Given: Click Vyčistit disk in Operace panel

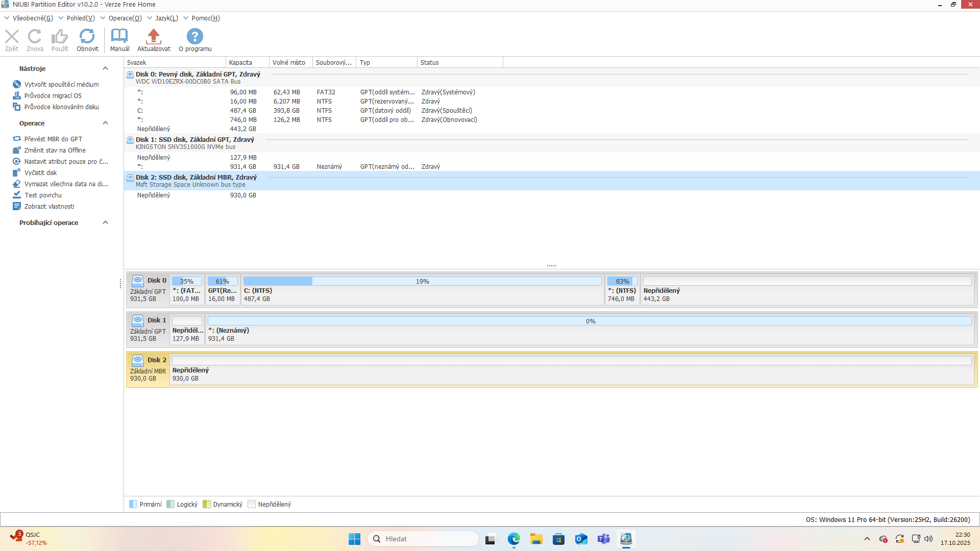Looking at the screenshot, I should [40, 173].
